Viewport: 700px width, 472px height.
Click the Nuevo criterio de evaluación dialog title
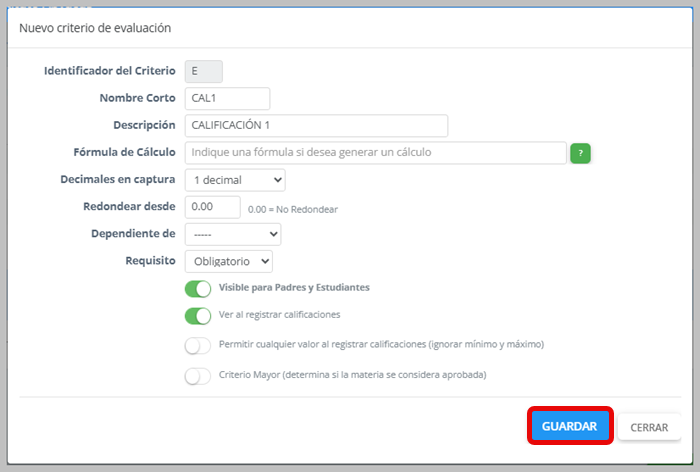95,28
